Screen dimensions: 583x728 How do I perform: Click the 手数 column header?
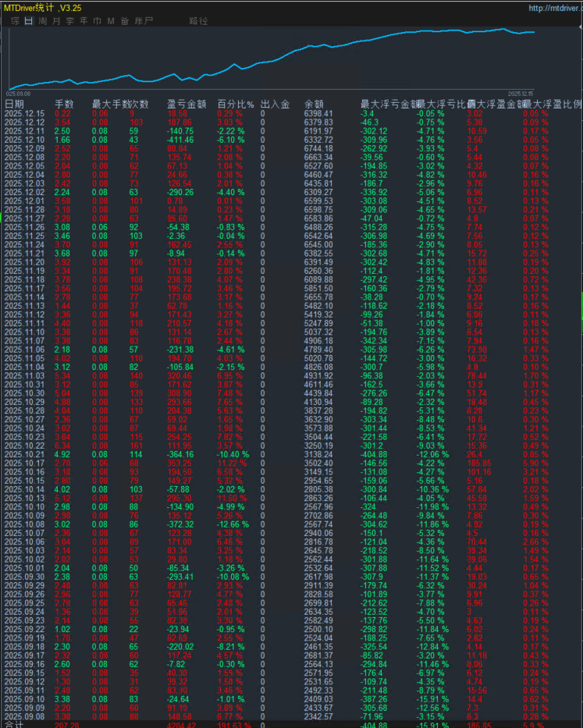pos(64,104)
